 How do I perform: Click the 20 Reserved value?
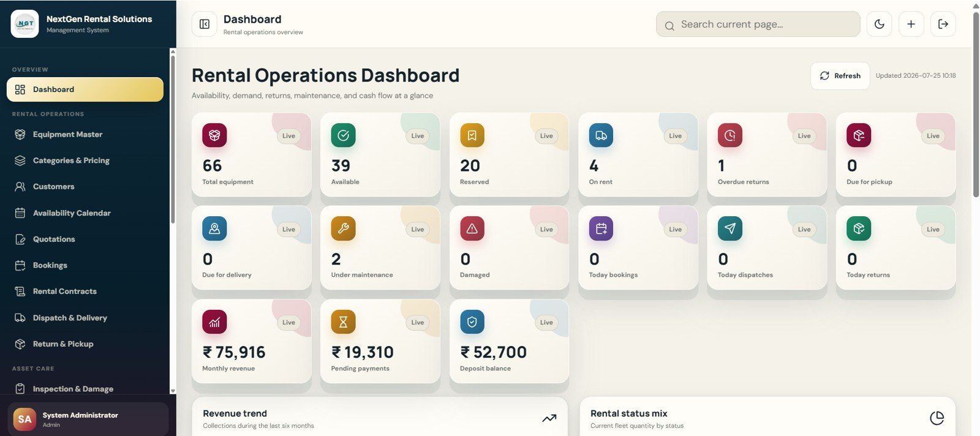(470, 166)
